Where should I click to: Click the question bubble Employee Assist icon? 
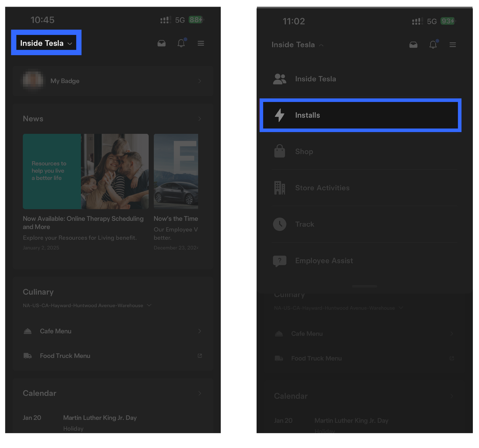click(x=280, y=261)
